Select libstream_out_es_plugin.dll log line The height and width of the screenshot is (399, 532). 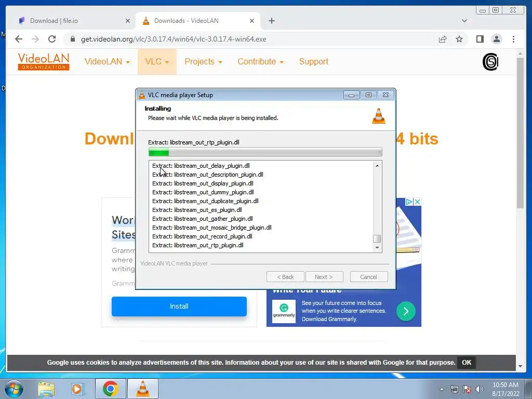click(197, 210)
